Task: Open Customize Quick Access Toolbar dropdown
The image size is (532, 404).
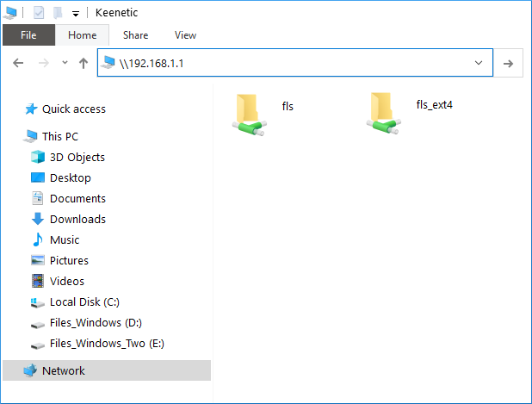Action: (76, 14)
